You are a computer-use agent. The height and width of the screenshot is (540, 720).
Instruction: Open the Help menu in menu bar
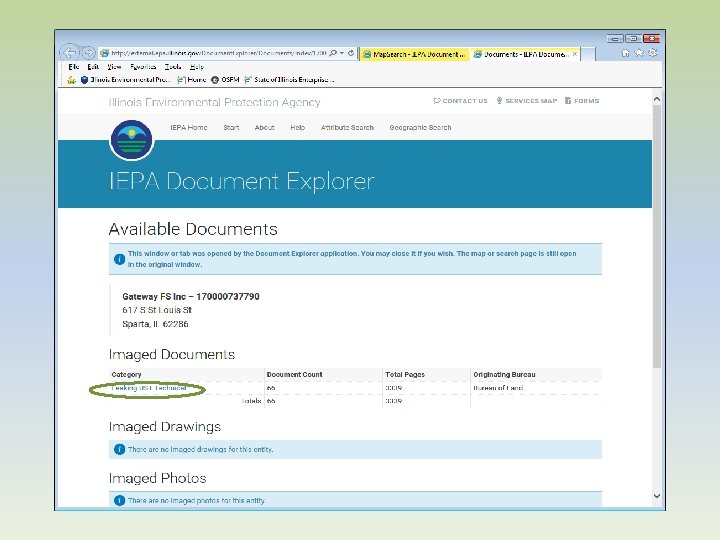[197, 67]
